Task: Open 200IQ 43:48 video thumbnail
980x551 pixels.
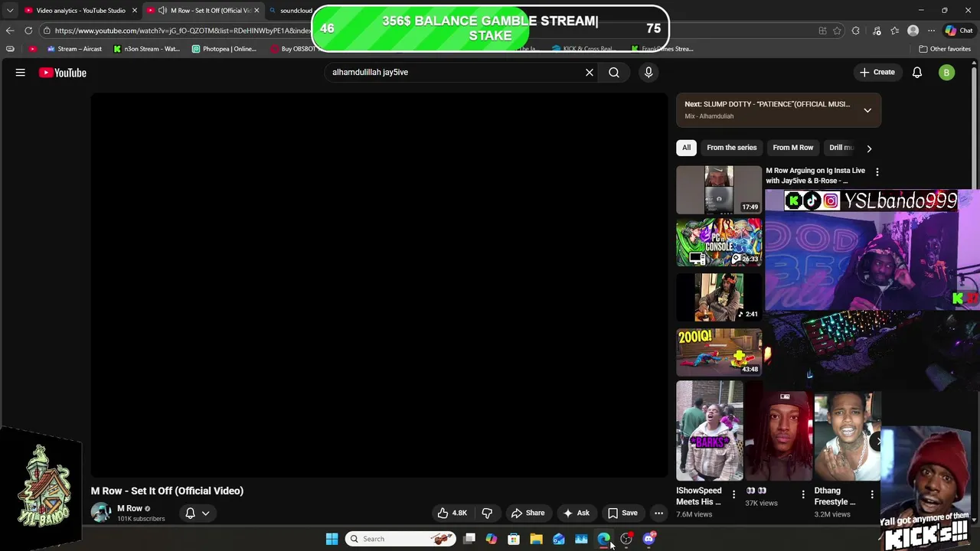Action: 719,352
